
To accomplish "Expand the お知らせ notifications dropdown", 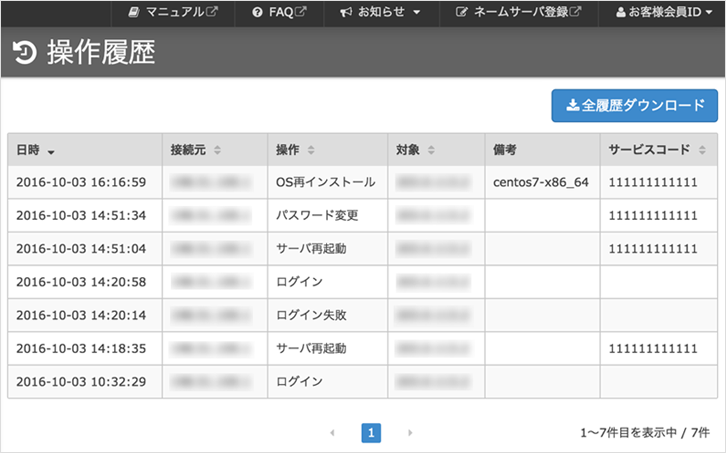I will tap(380, 13).
